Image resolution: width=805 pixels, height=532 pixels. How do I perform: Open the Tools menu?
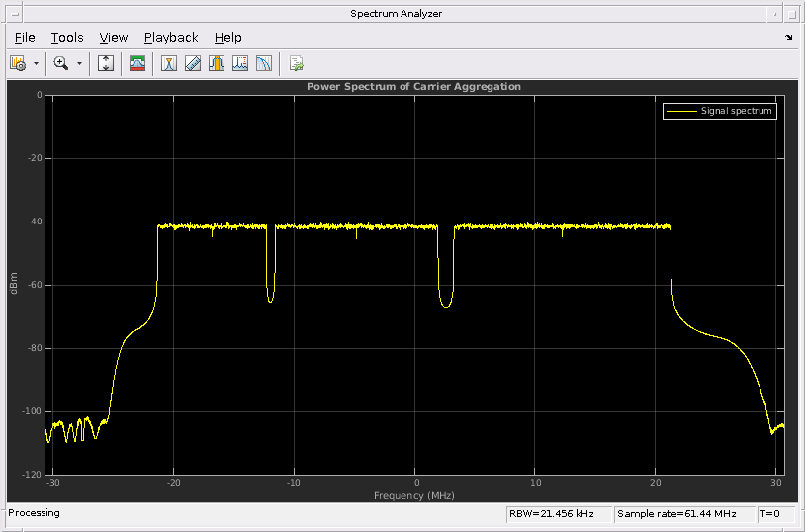tap(66, 38)
